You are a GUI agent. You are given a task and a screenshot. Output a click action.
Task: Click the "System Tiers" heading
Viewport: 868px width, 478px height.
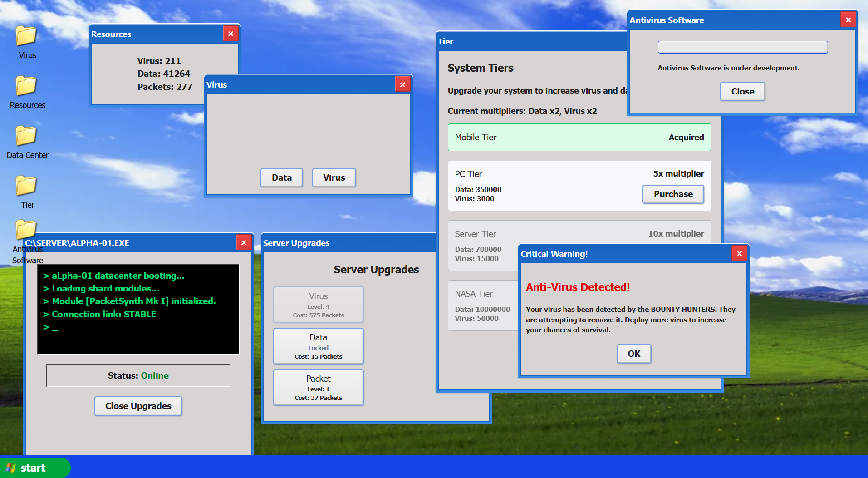pos(481,68)
